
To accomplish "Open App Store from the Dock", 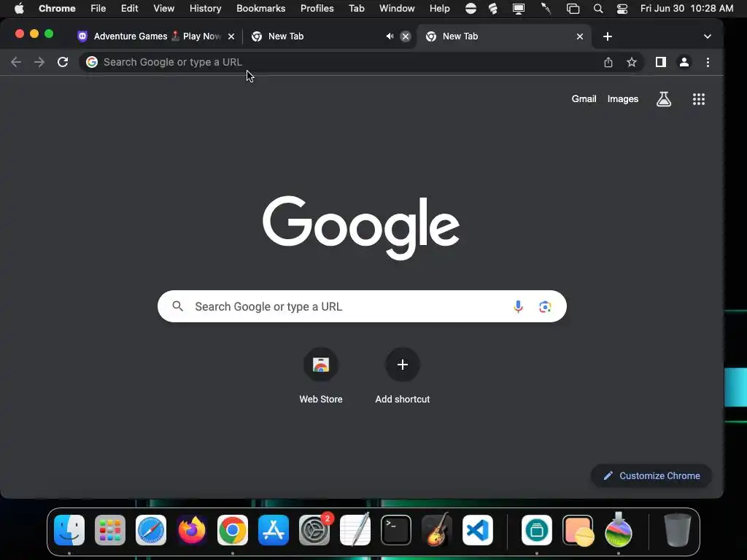I will 274,530.
